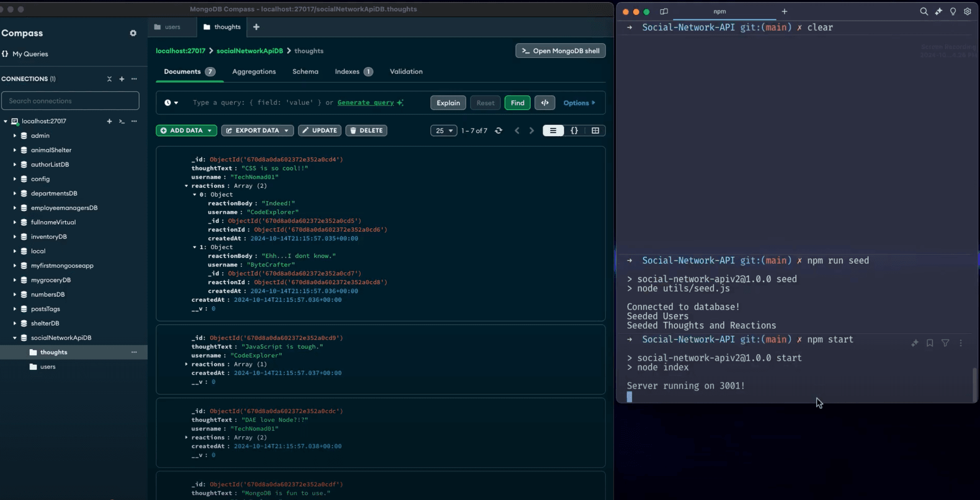Switch to table view of documents
Screen dimensions: 980x500
tap(595, 131)
